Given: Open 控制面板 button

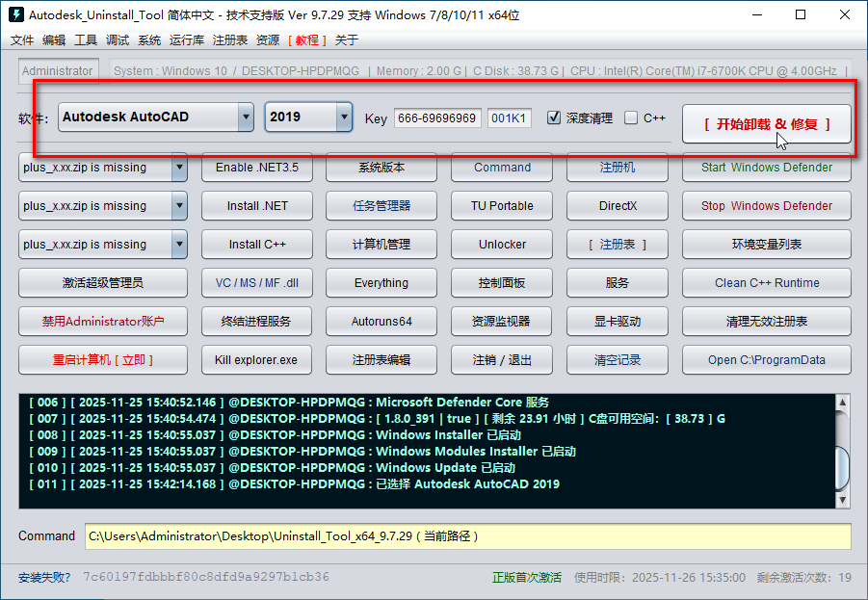Looking at the screenshot, I should [502, 283].
